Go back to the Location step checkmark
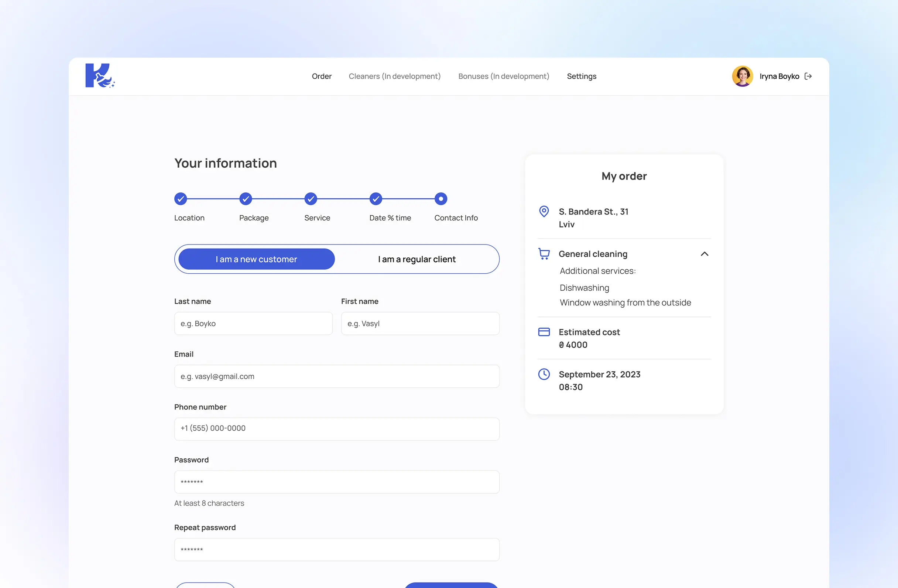The width and height of the screenshot is (898, 588). pos(180,199)
